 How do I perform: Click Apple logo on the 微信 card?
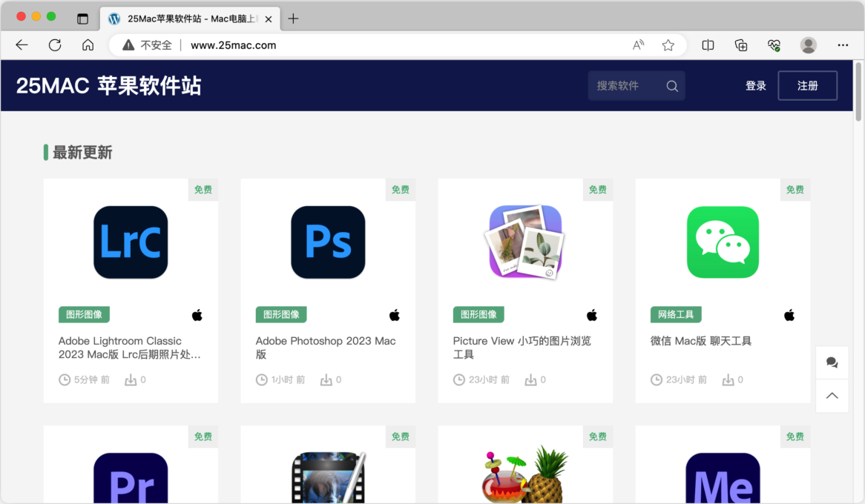tap(789, 315)
